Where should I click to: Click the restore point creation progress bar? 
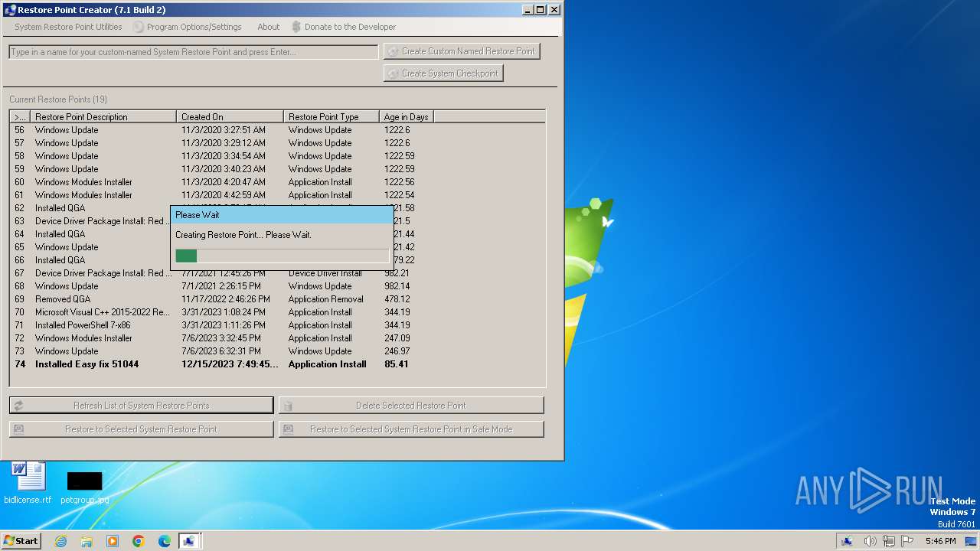(282, 256)
